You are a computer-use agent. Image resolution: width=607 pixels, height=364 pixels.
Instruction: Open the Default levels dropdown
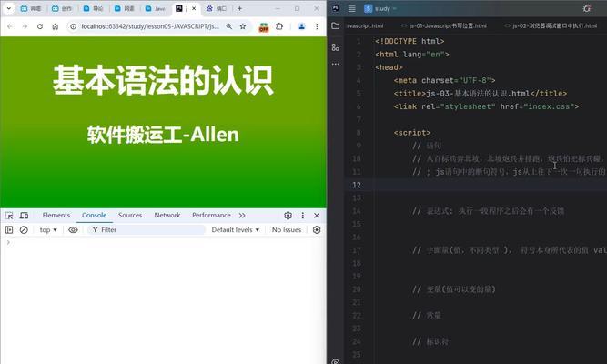[x=236, y=230]
